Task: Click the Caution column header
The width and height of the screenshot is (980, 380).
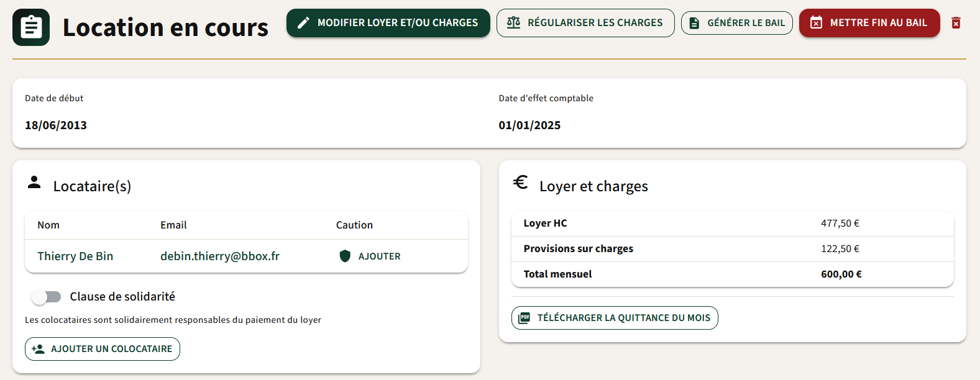Action: click(x=354, y=225)
